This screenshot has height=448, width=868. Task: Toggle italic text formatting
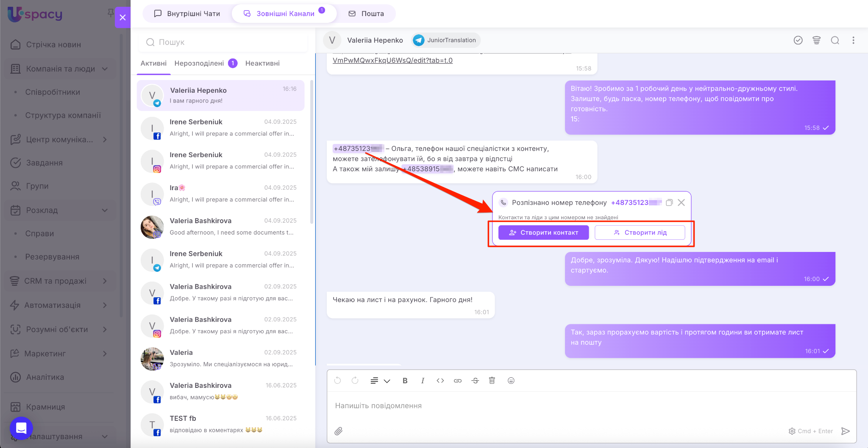point(423,381)
